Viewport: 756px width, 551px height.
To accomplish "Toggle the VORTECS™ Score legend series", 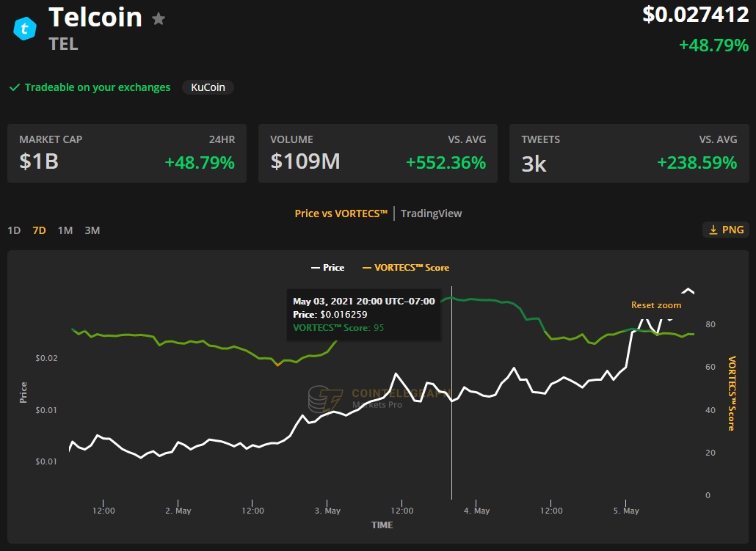I will (406, 268).
